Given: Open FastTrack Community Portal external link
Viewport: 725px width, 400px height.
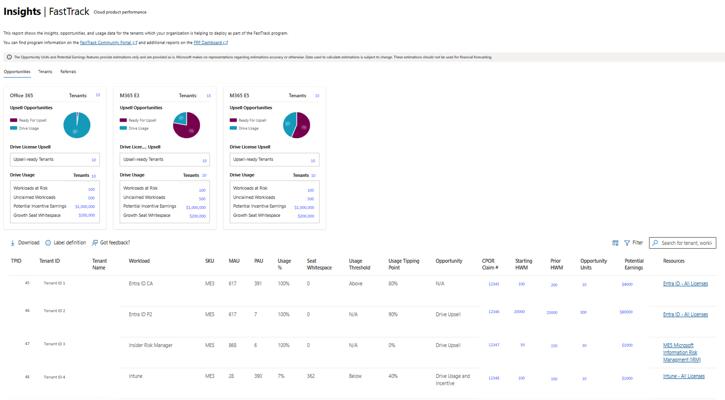Looking at the screenshot, I should click(x=108, y=43).
